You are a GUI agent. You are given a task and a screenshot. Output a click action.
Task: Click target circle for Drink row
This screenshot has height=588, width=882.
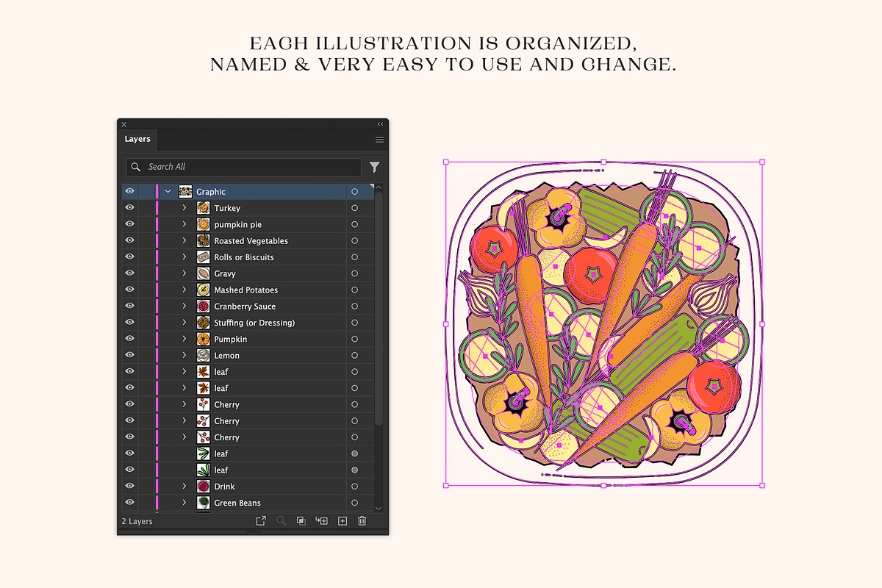click(x=354, y=487)
